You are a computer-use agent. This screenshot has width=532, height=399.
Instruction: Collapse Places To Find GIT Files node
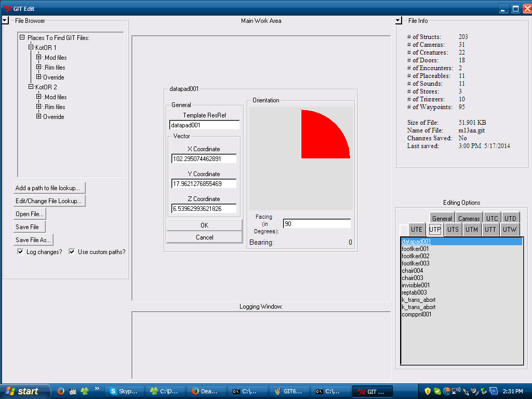(x=22, y=37)
